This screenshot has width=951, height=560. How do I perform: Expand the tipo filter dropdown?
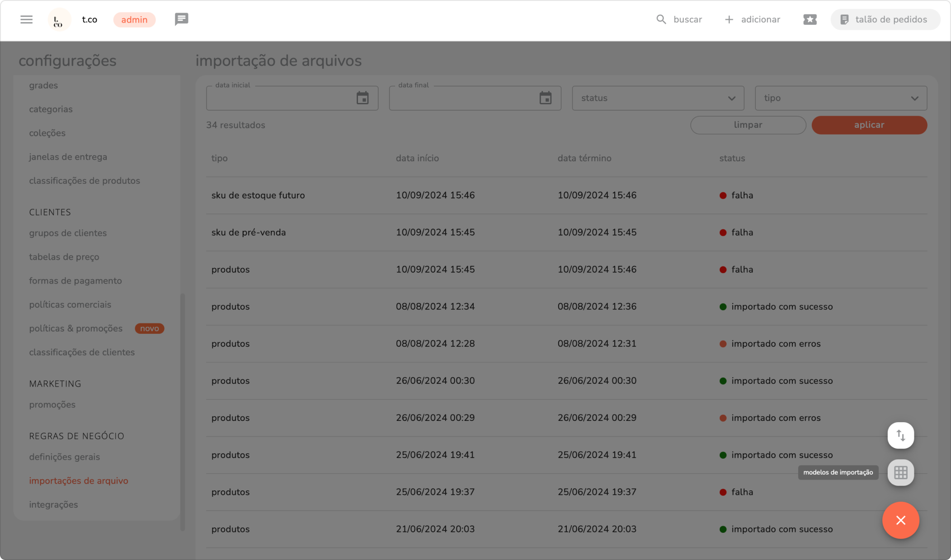tap(841, 98)
